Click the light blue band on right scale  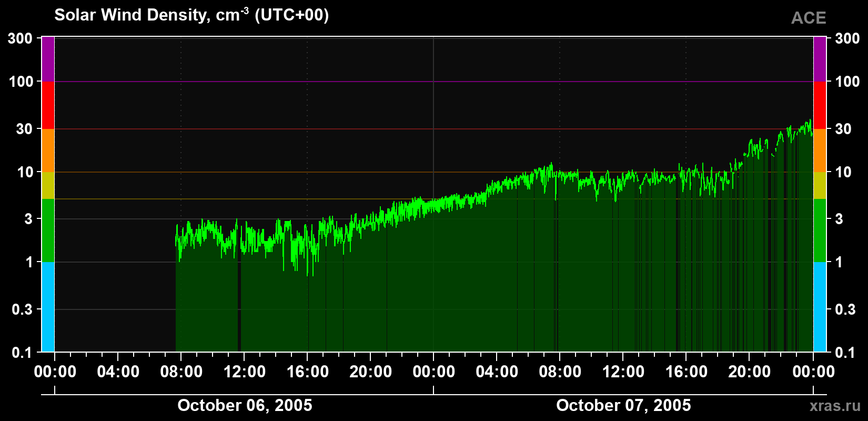(x=820, y=307)
